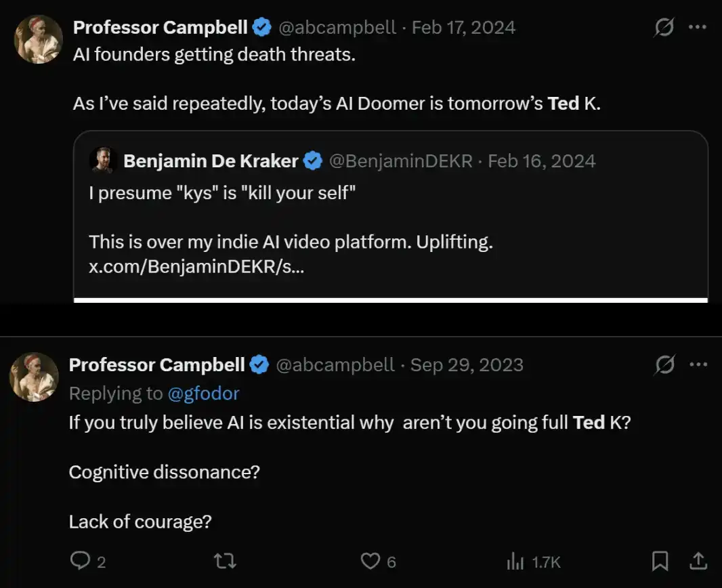Click the Benjamin De Kraker display name

point(211,161)
